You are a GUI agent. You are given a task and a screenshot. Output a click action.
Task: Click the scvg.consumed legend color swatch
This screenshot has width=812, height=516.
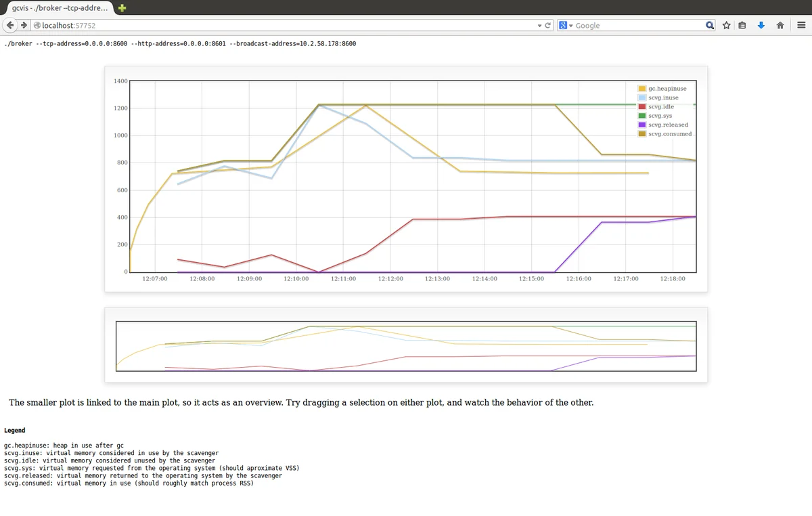tap(642, 134)
